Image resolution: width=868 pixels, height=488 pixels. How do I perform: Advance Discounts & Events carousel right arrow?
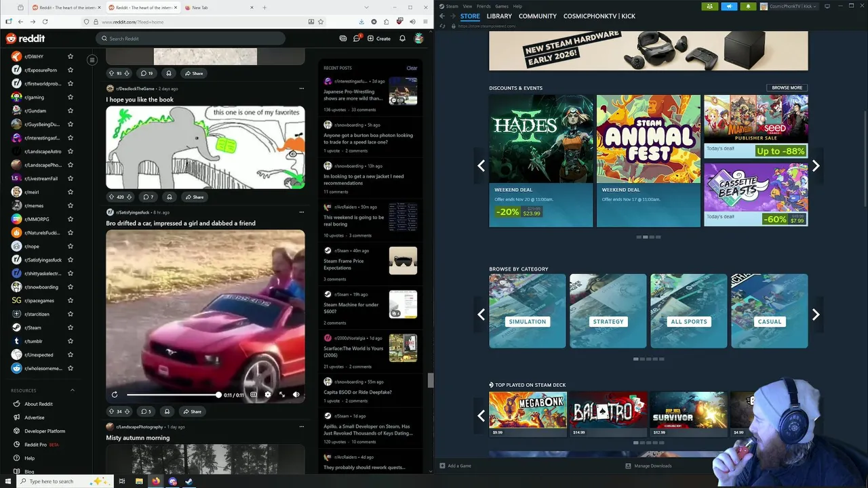coord(816,165)
